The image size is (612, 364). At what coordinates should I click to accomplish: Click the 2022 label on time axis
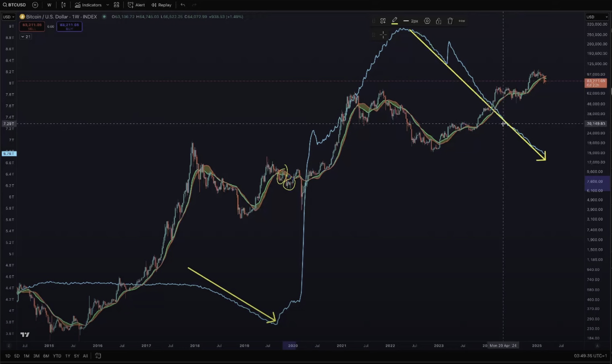pos(390,346)
